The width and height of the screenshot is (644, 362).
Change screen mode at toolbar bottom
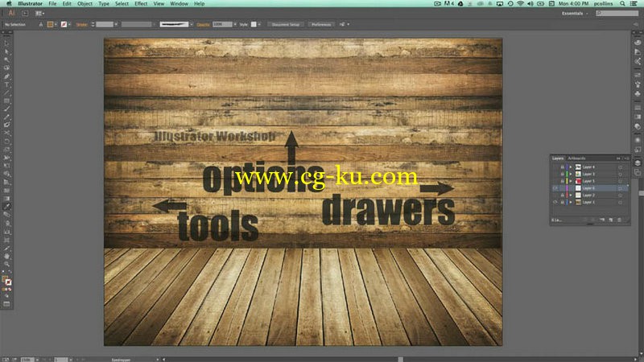[6, 304]
